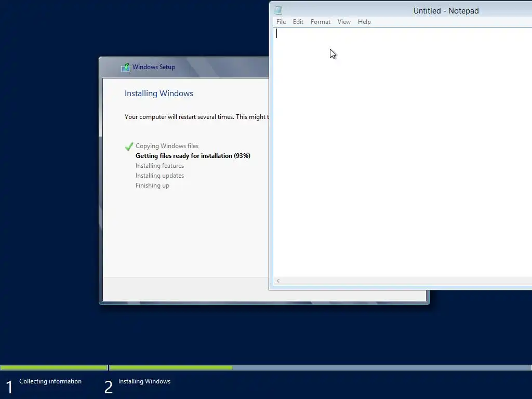
Task: Click the green checkmark beside Copying Windows files
Action: 129,146
